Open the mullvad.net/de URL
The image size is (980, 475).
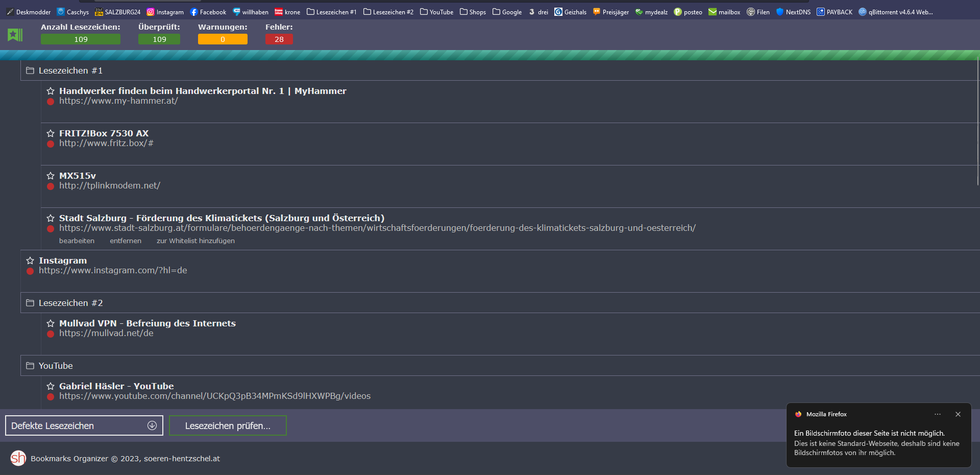click(x=106, y=334)
